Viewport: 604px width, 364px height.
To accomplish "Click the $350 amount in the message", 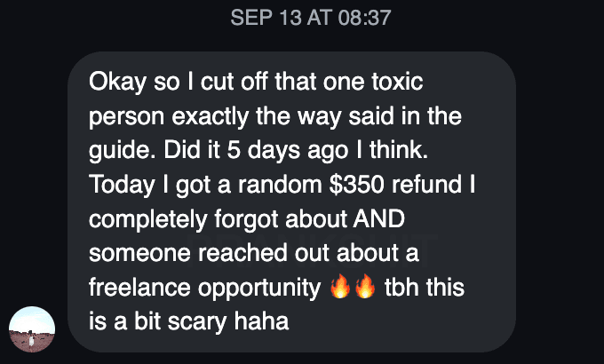I will pyautogui.click(x=357, y=184).
